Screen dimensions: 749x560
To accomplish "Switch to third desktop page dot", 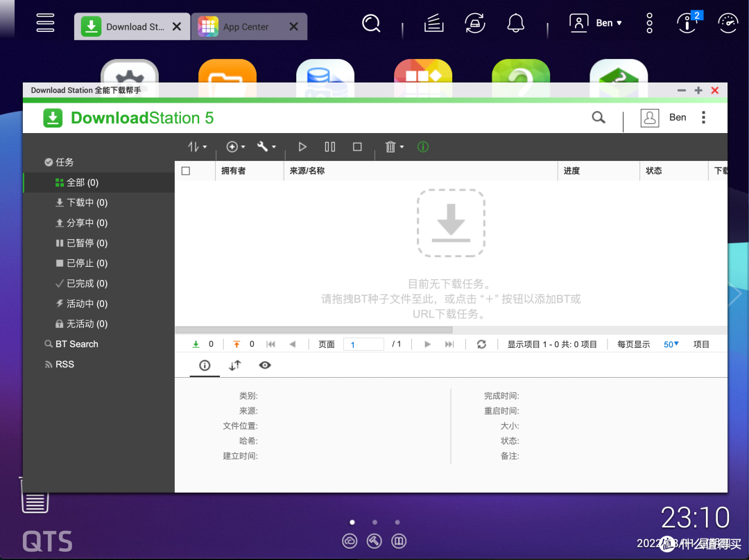I will click(397, 523).
